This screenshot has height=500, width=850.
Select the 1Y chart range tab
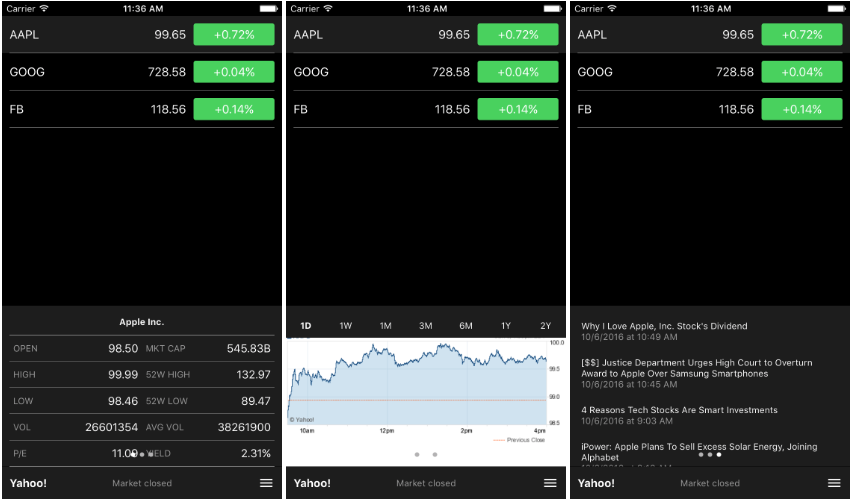[506, 326]
